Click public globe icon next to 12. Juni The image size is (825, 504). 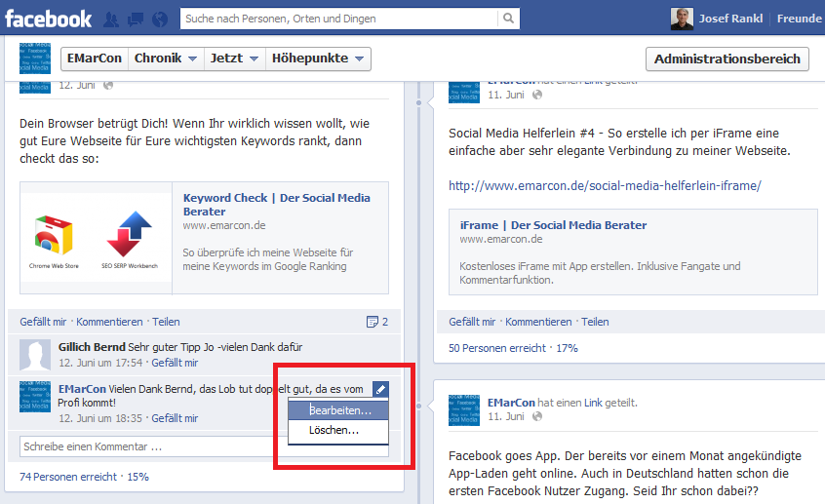(108, 85)
